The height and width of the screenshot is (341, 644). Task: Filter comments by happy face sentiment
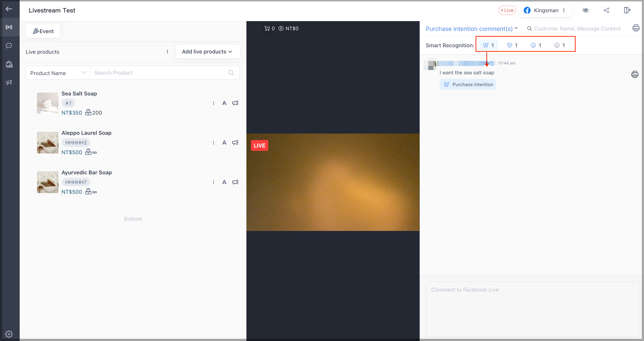536,45
